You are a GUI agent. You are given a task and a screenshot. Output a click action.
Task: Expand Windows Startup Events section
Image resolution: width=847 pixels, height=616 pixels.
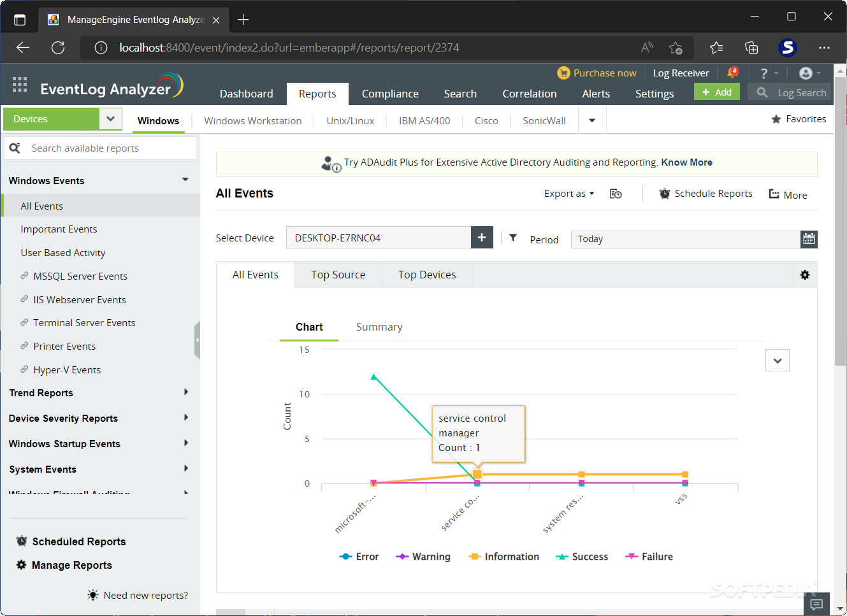[x=186, y=443]
